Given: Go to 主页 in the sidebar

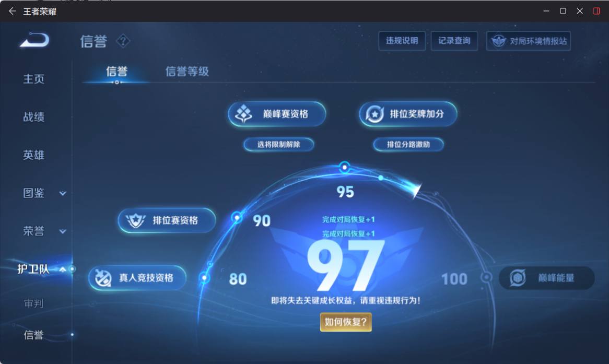Looking at the screenshot, I should 34,78.
